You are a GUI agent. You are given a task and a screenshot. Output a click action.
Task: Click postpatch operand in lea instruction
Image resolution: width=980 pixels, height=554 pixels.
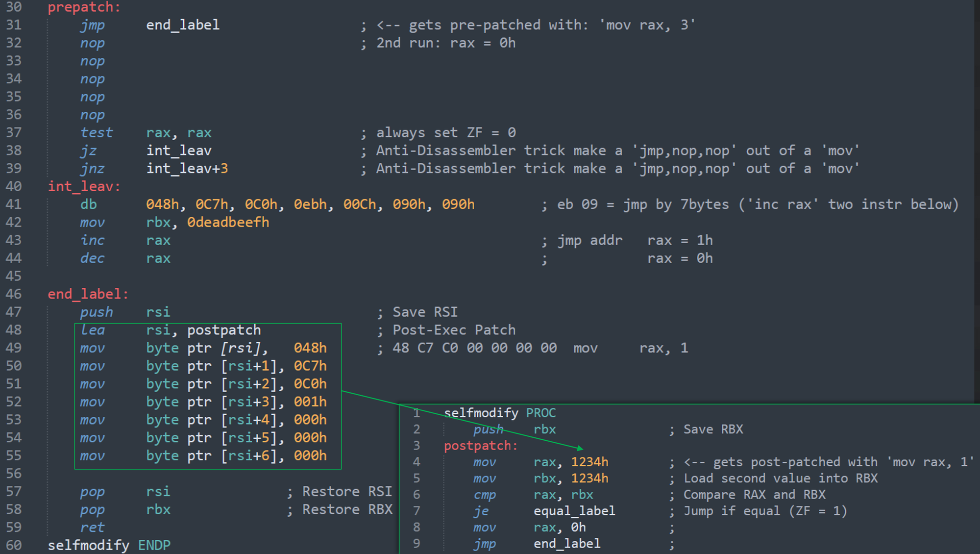[x=224, y=330]
